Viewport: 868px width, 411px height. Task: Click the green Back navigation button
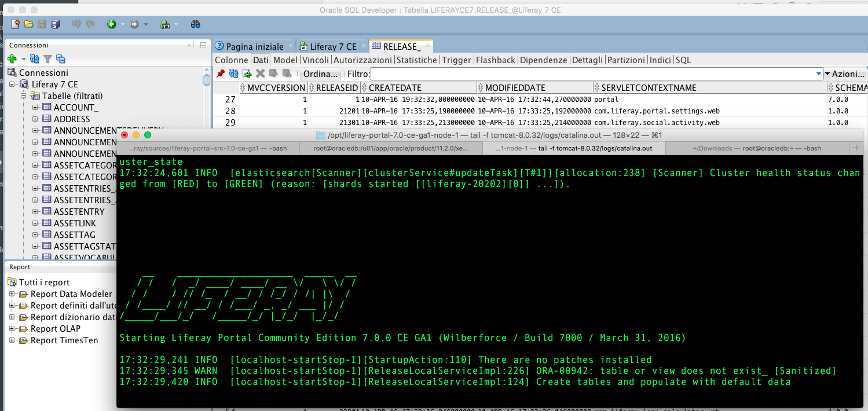coord(111,24)
